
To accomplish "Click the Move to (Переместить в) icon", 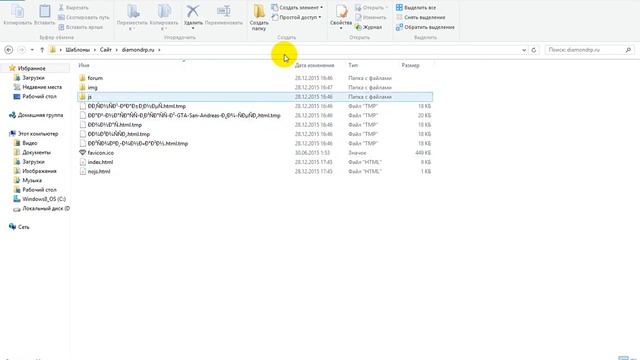I will tap(132, 11).
